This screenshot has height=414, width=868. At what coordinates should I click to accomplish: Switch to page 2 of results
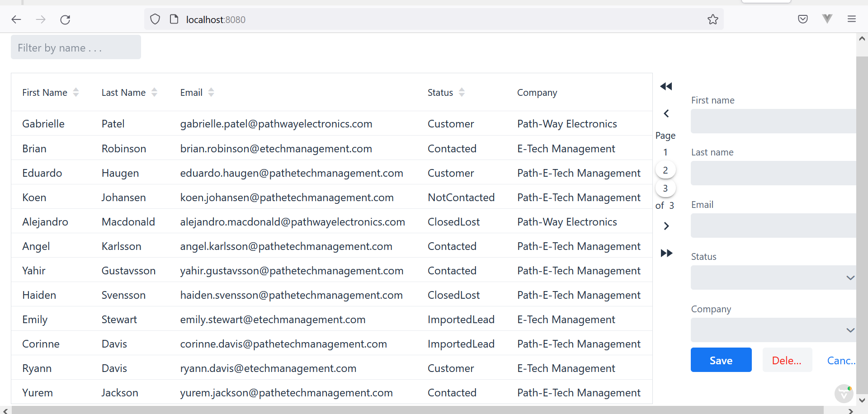click(x=665, y=170)
